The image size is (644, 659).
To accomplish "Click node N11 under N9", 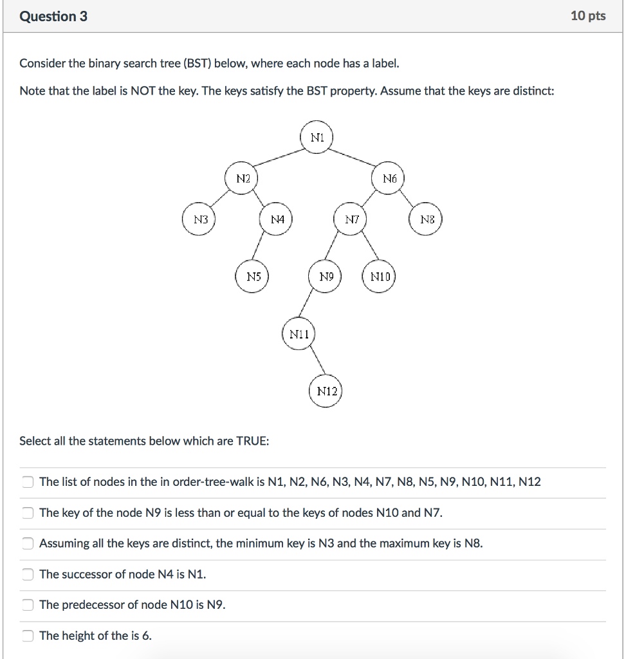I will point(299,333).
